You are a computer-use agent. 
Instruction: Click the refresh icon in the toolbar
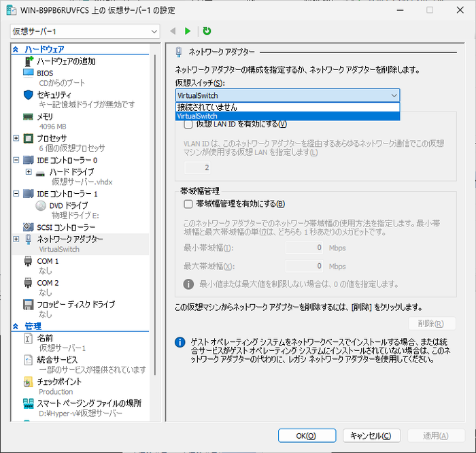(x=207, y=31)
